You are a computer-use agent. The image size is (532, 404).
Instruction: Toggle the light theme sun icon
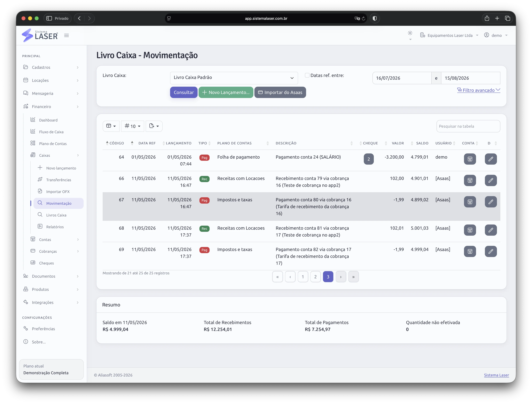[410, 33]
